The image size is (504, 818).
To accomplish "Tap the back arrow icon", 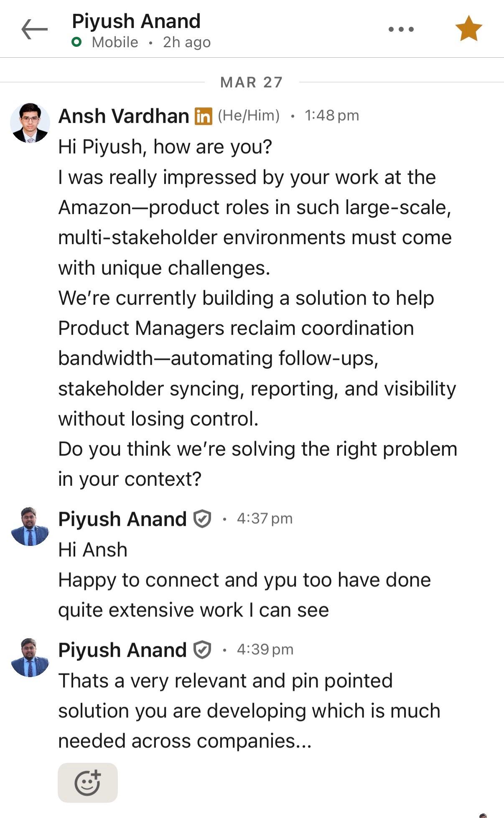I will (35, 29).
